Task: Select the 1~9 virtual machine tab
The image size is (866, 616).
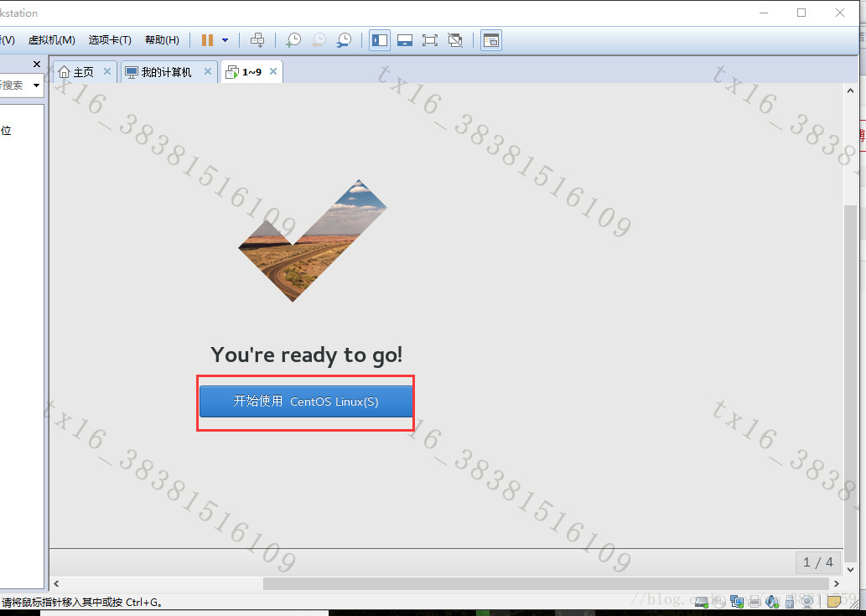Action: pyautogui.click(x=252, y=72)
